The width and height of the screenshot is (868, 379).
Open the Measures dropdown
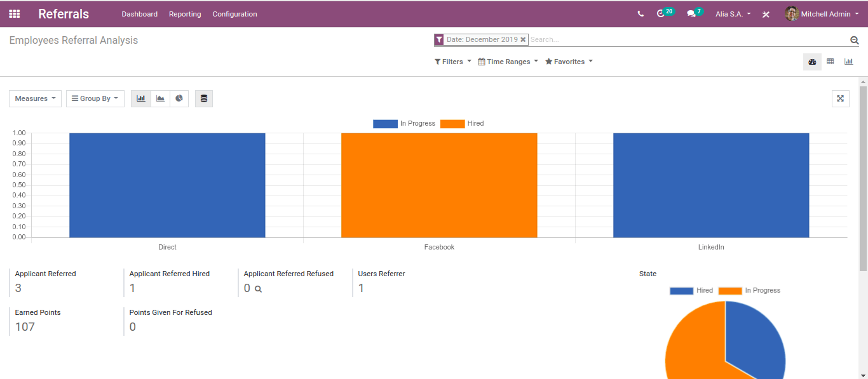point(35,98)
